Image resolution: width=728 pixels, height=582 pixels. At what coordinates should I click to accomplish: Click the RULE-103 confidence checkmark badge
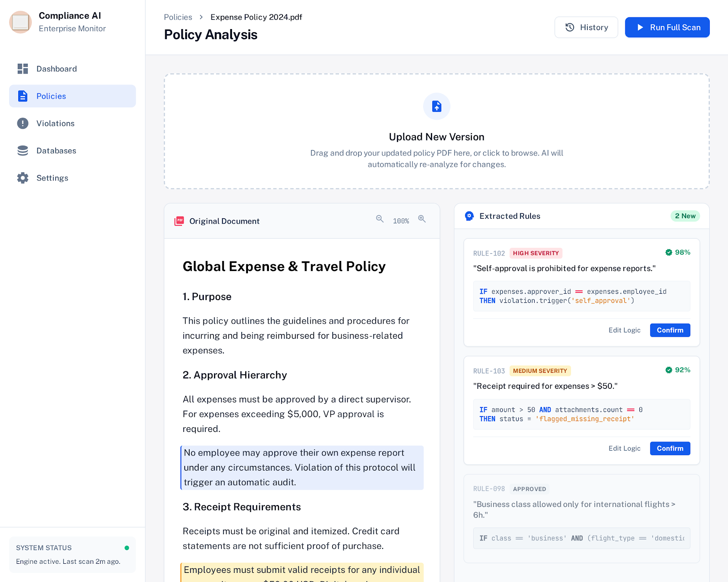669,370
